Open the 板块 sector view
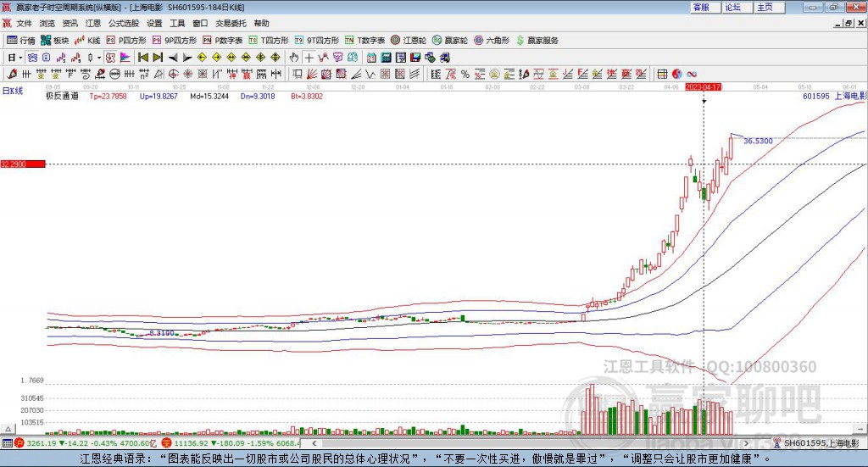Viewport: 868px width, 467px height. tap(54, 41)
